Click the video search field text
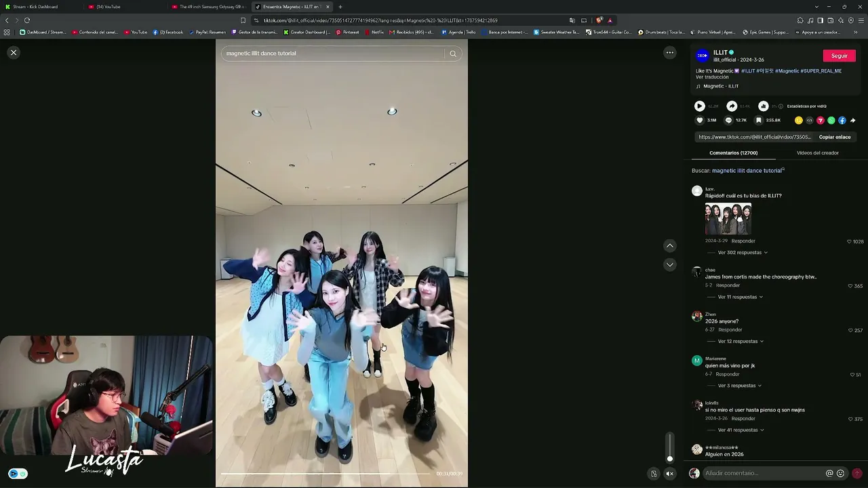The width and height of the screenshot is (868, 488). [x=261, y=54]
